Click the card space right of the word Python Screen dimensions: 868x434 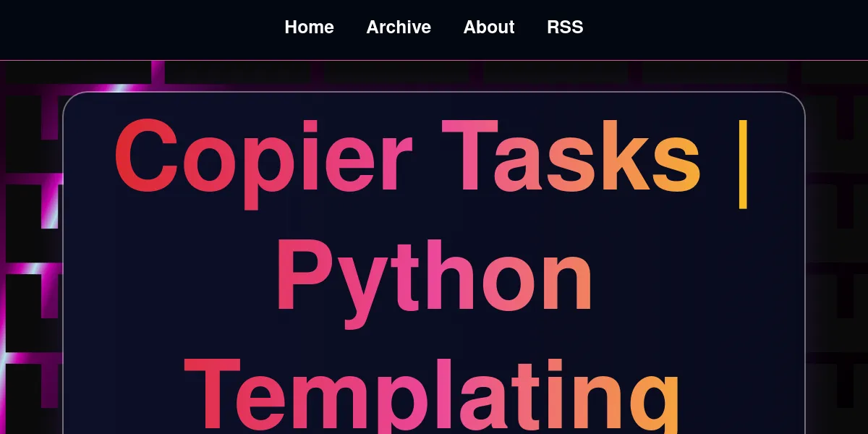[x=694, y=278]
